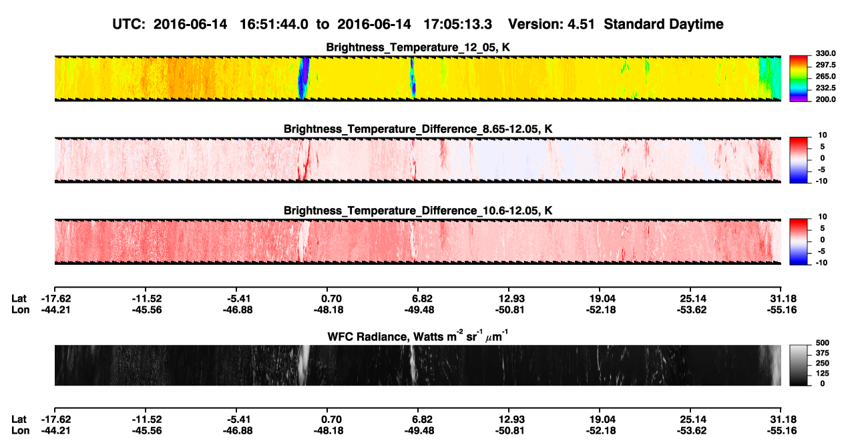Click the 'WFC Radiance' panel title
This screenshot has width=868, height=445.
tap(418, 336)
